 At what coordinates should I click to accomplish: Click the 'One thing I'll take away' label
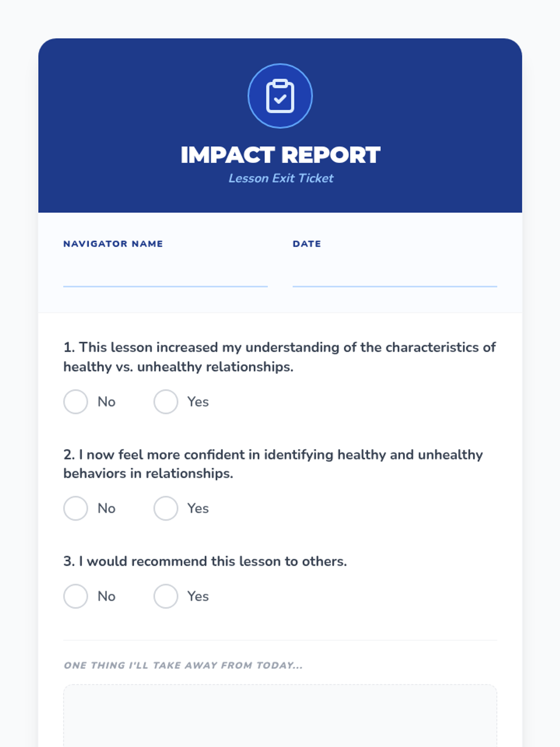click(183, 665)
